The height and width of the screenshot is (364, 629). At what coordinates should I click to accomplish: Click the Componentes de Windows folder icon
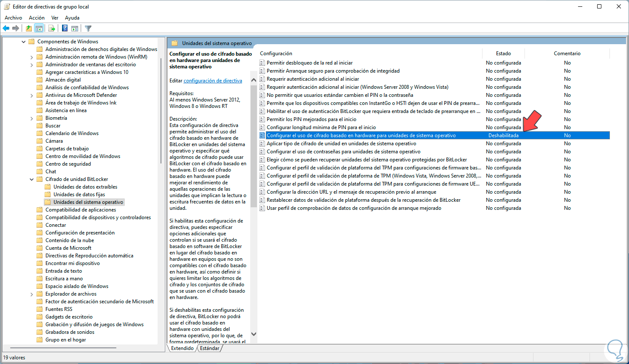pos(31,42)
